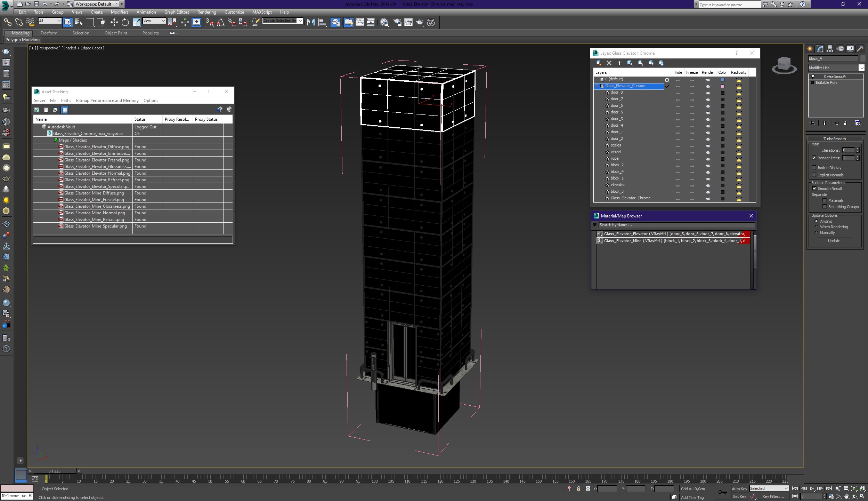The width and height of the screenshot is (868, 501).
Task: Click the Mirror tool icon
Action: click(311, 22)
